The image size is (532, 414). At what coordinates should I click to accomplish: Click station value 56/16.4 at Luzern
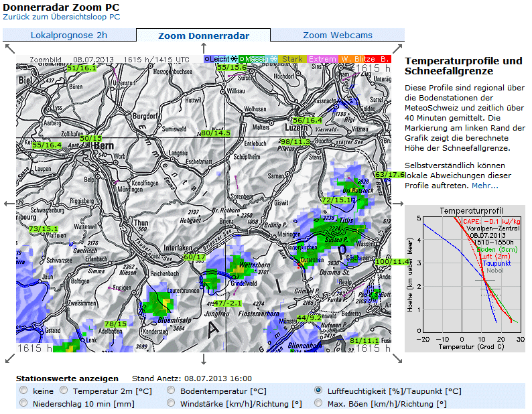pyautogui.click(x=308, y=120)
